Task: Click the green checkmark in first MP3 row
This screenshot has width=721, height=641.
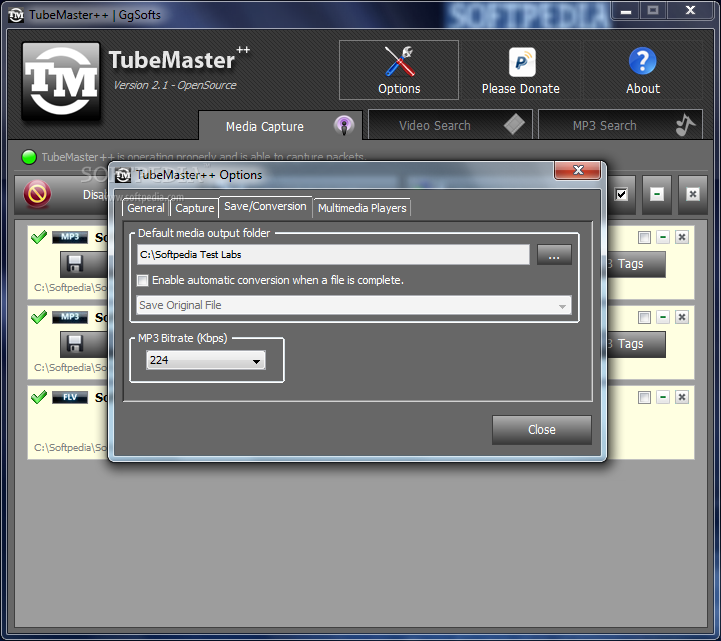Action: click(39, 237)
